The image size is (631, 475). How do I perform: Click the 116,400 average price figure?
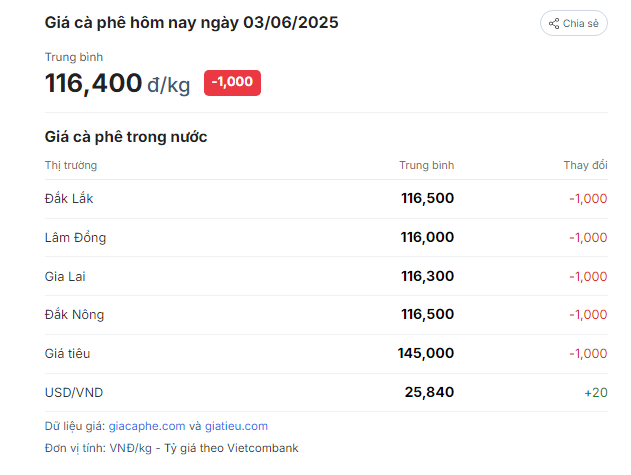[x=93, y=83]
